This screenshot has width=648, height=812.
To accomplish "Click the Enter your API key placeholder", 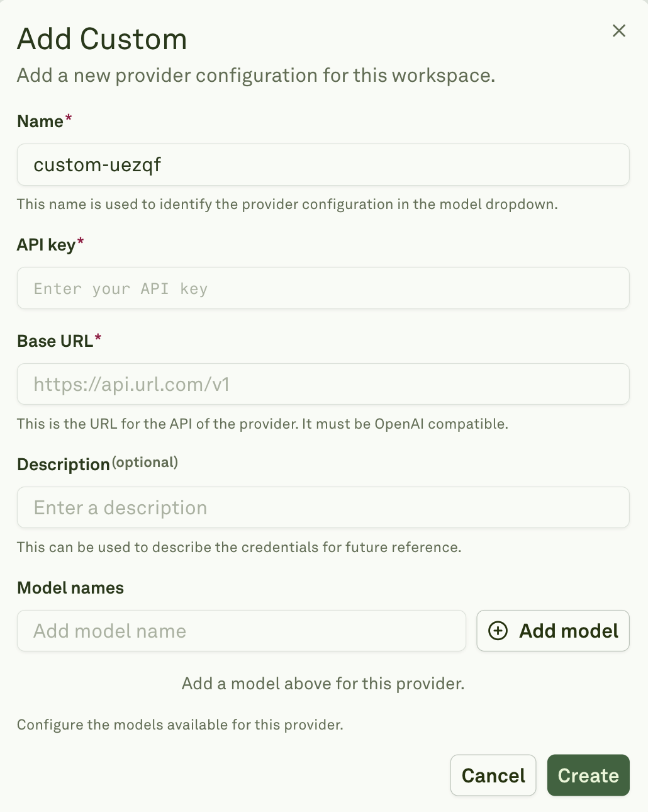I will 120,288.
